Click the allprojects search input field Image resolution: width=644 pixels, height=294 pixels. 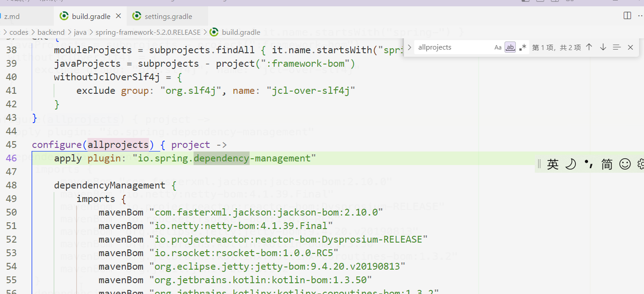(451, 47)
